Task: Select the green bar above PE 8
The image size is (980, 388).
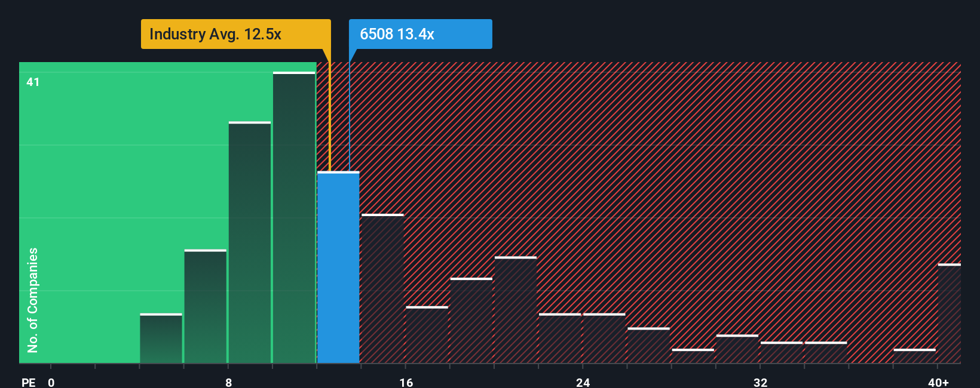Action: pyautogui.click(x=250, y=242)
